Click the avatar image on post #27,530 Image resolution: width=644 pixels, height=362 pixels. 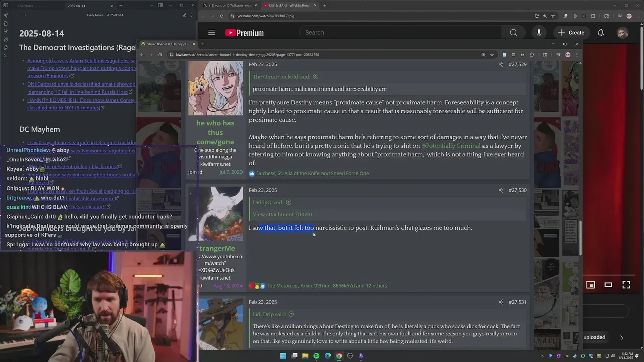pyautogui.click(x=215, y=214)
